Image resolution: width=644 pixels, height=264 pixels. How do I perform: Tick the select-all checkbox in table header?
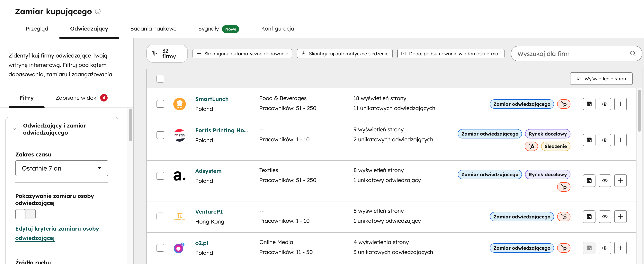[x=160, y=78]
